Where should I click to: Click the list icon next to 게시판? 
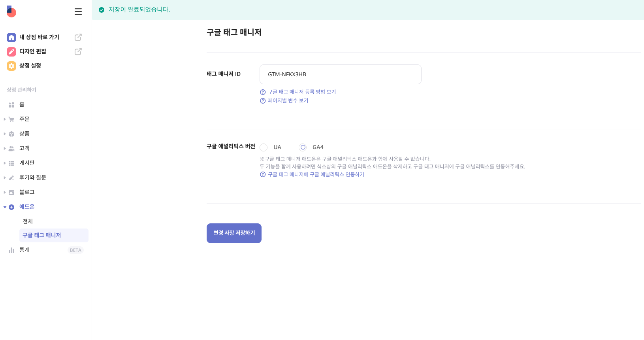(x=11, y=163)
